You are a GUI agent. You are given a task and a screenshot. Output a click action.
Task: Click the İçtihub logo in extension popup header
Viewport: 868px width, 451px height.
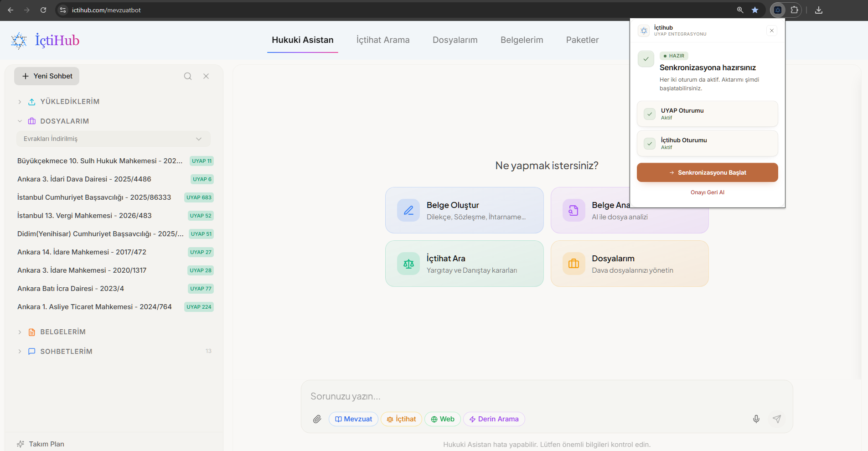tap(644, 31)
